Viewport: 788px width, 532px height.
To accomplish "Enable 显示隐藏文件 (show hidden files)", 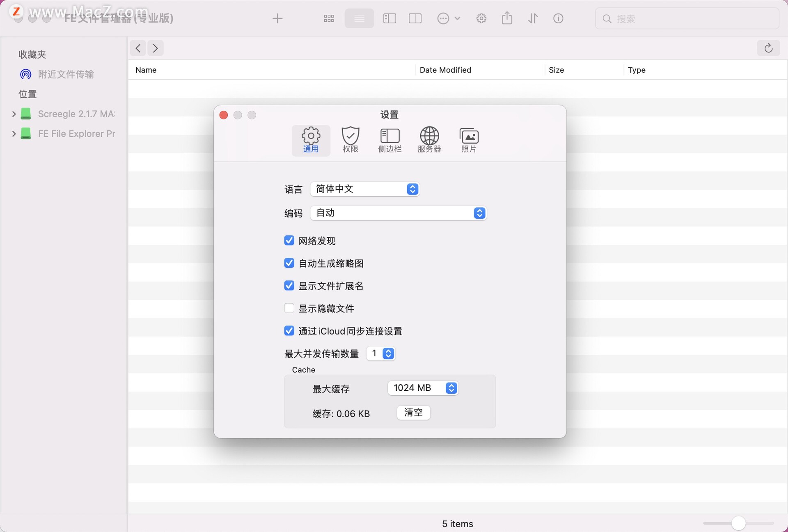I will [x=289, y=308].
